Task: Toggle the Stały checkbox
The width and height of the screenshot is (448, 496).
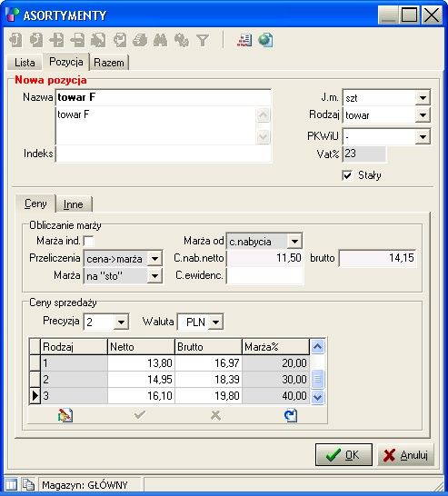Action: pyautogui.click(x=347, y=175)
